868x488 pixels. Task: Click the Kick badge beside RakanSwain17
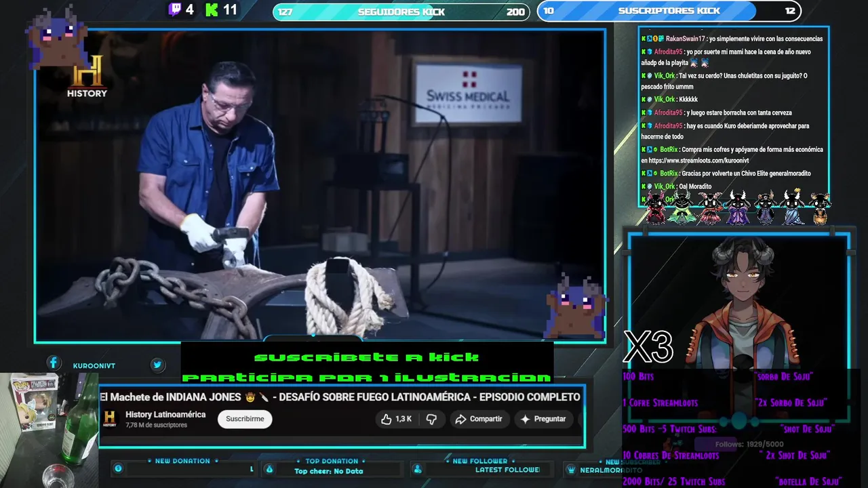point(644,39)
